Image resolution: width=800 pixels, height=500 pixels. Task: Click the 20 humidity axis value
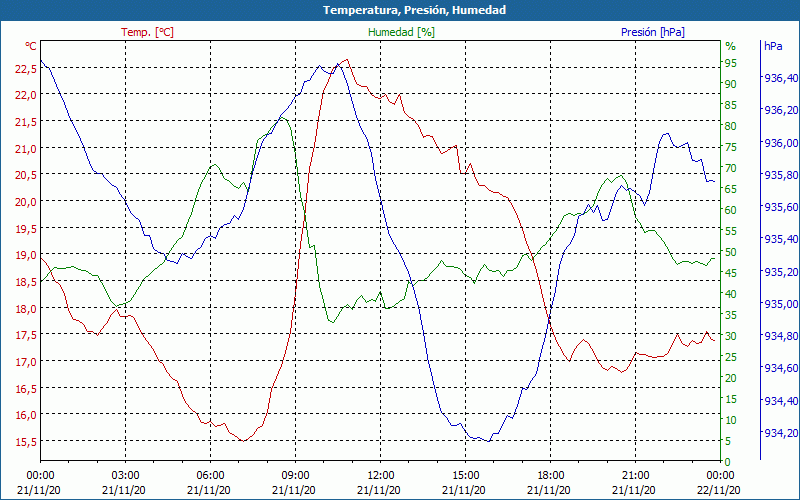(x=731, y=378)
